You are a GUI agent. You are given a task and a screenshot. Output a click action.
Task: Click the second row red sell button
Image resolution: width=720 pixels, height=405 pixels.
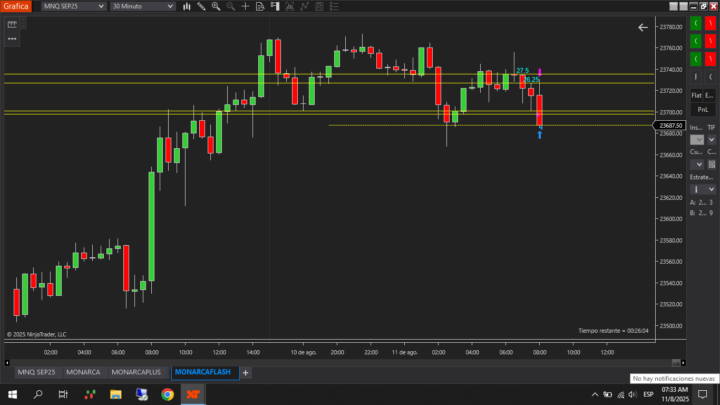tap(710, 41)
